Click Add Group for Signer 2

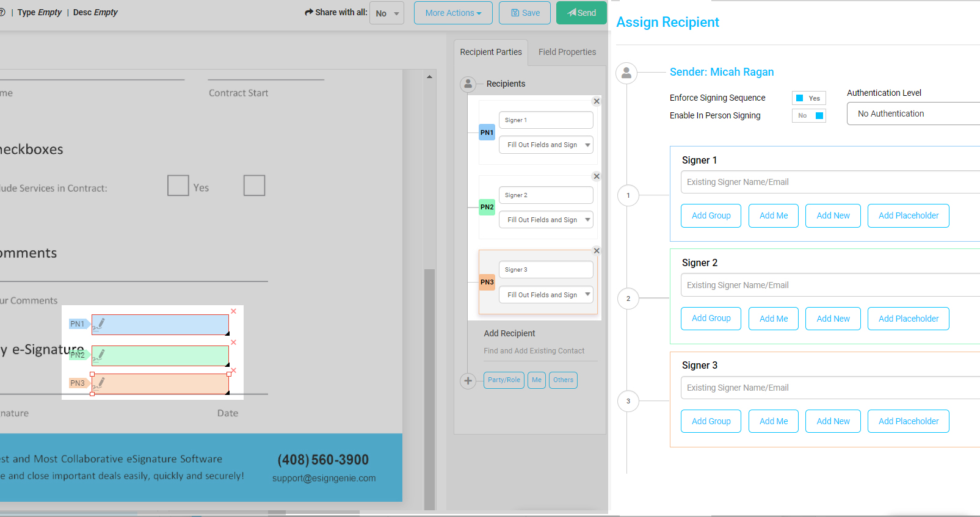coord(711,319)
